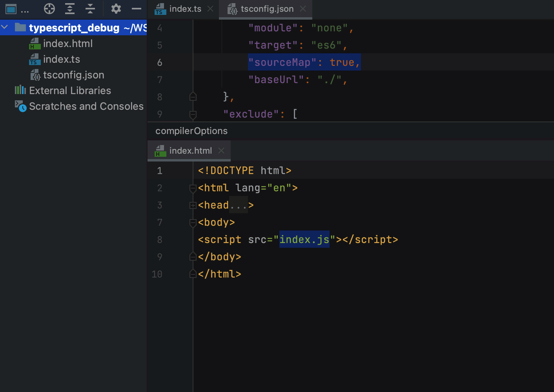This screenshot has height=392, width=554.
Task: Click the compilerOptions breadcrumb
Action: 191,131
